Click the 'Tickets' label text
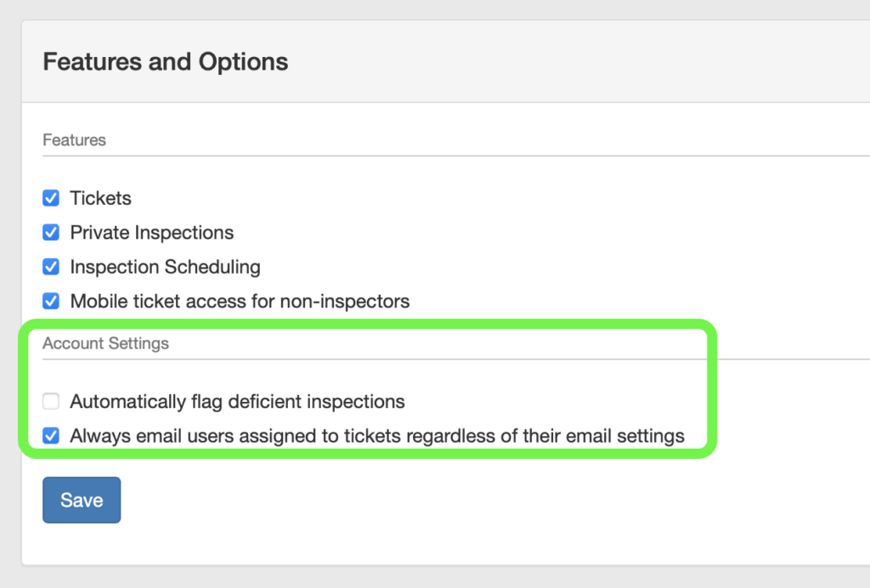The image size is (870, 588). click(x=100, y=198)
